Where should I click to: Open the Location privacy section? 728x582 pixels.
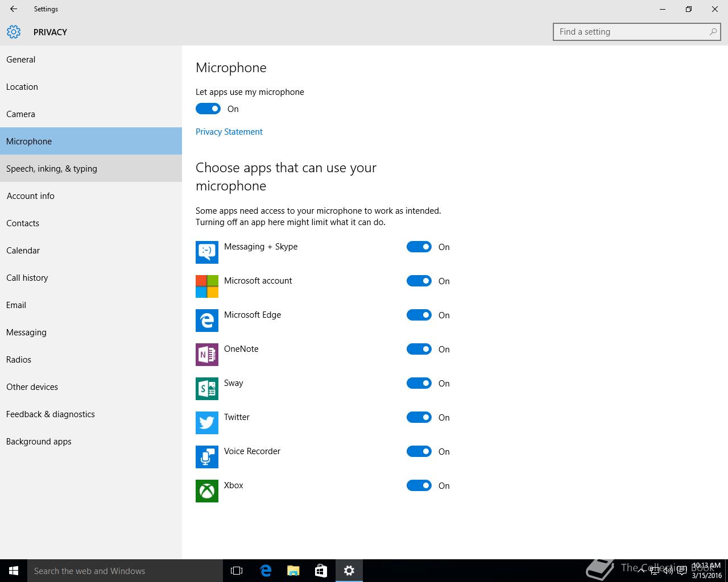point(91,86)
